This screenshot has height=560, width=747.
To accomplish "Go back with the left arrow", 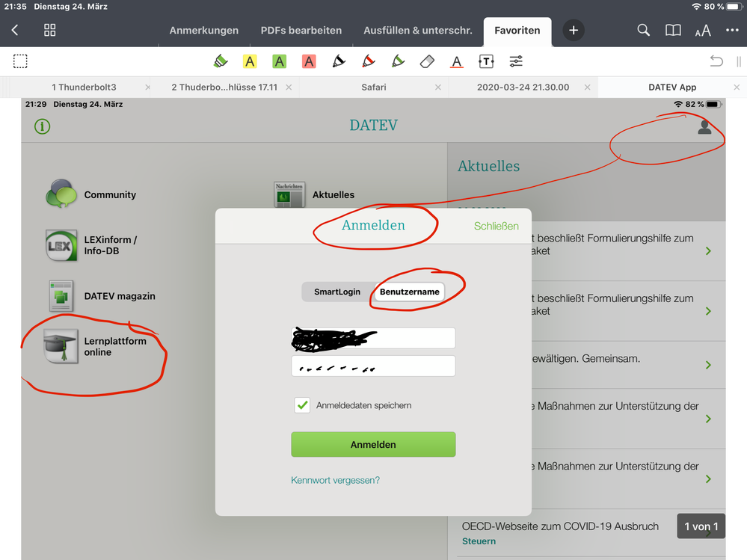I will pos(15,31).
